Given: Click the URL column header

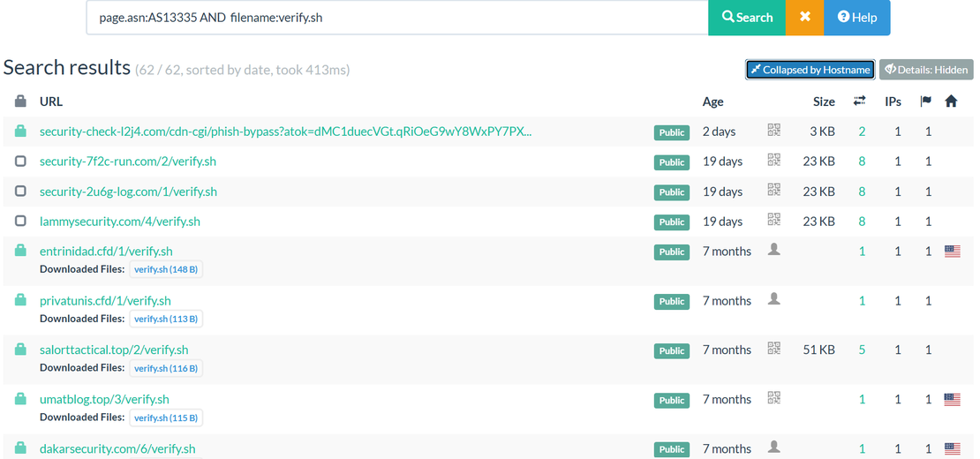Looking at the screenshot, I should point(51,102).
